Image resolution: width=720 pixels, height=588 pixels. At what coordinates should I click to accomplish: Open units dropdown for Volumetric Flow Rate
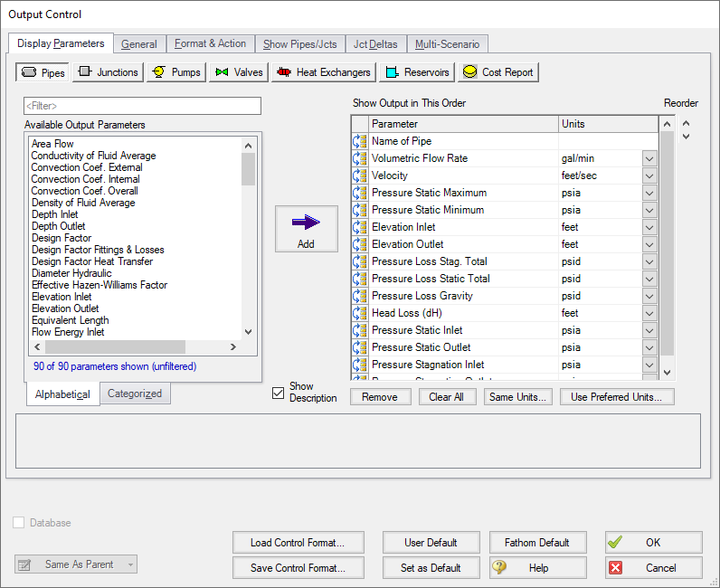[649, 158]
